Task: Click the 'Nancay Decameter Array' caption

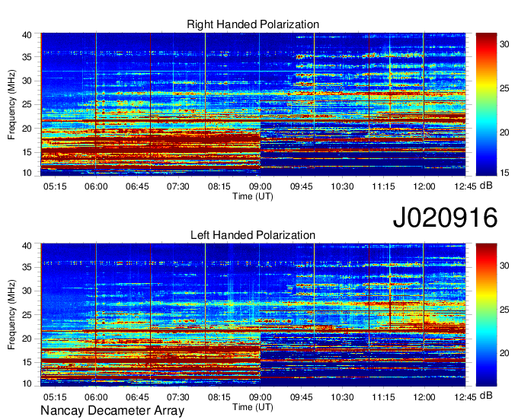Action: (112, 410)
